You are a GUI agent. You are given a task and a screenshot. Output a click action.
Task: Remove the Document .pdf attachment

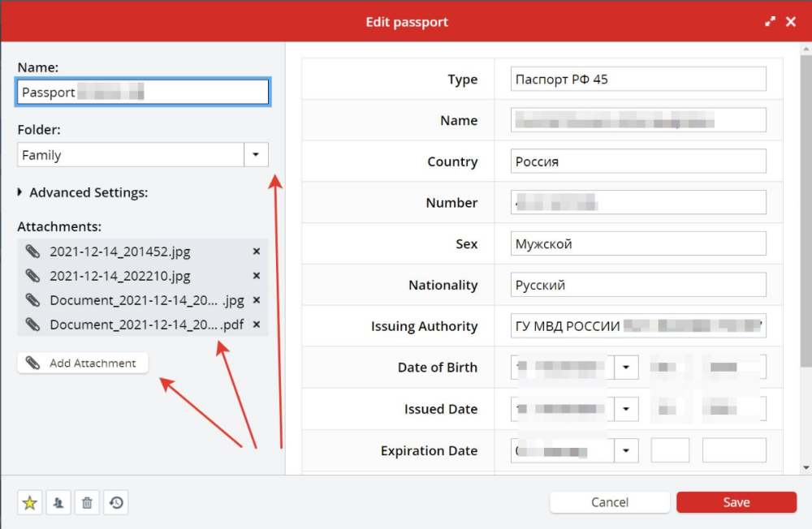257,324
